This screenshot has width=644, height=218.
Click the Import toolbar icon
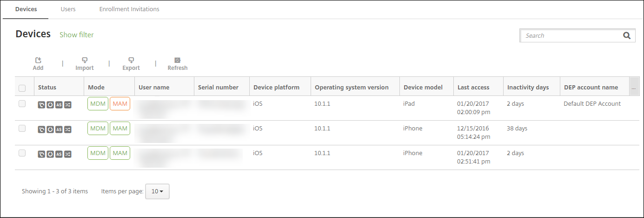click(x=85, y=61)
